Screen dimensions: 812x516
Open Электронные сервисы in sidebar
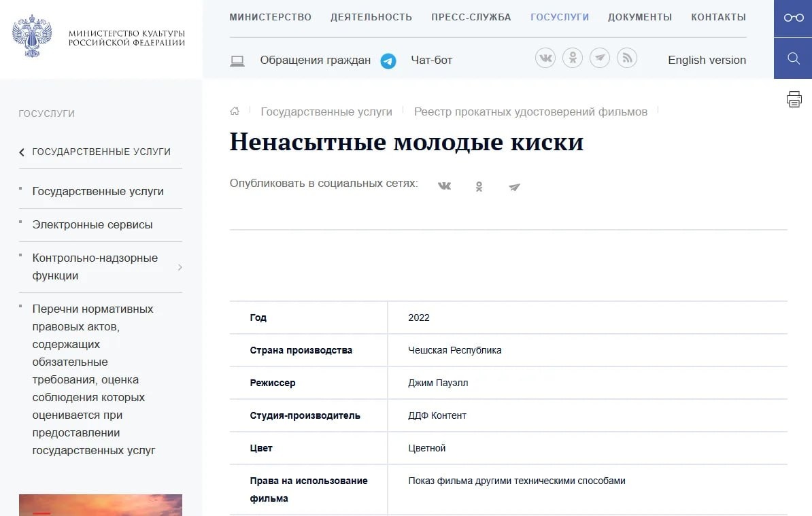(92, 224)
